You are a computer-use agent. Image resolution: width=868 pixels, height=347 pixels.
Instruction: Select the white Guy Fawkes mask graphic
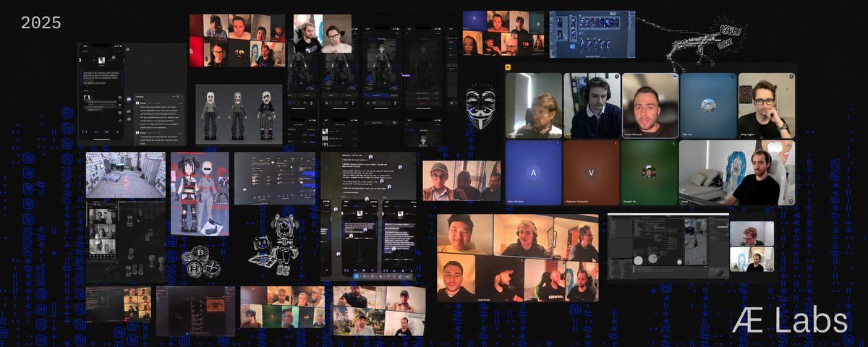point(480,106)
